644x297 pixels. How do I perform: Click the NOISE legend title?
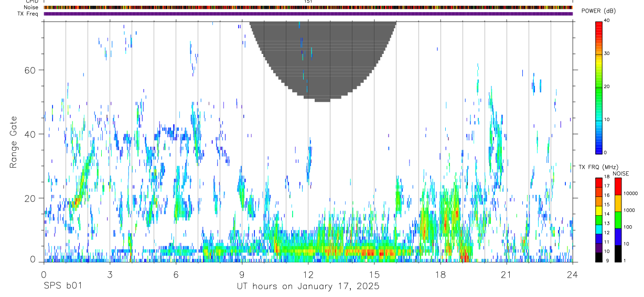click(621, 173)
